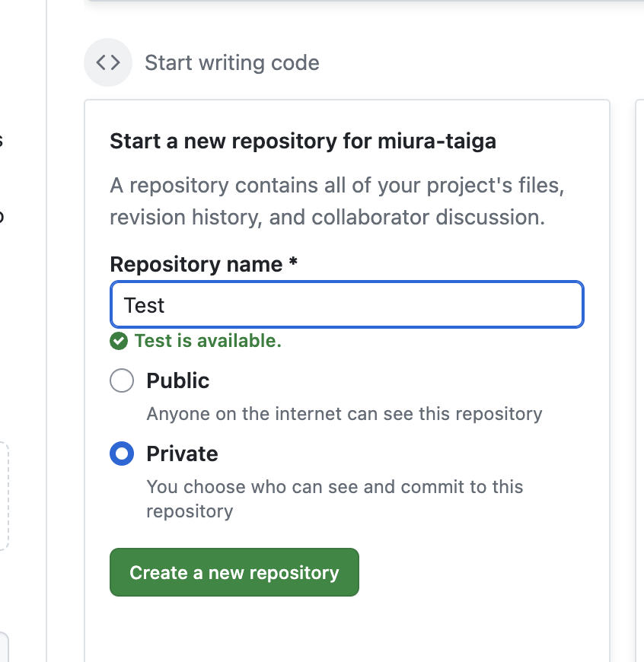
Task: Click the partial rounded box at bottom-left corner
Action: tap(4, 647)
